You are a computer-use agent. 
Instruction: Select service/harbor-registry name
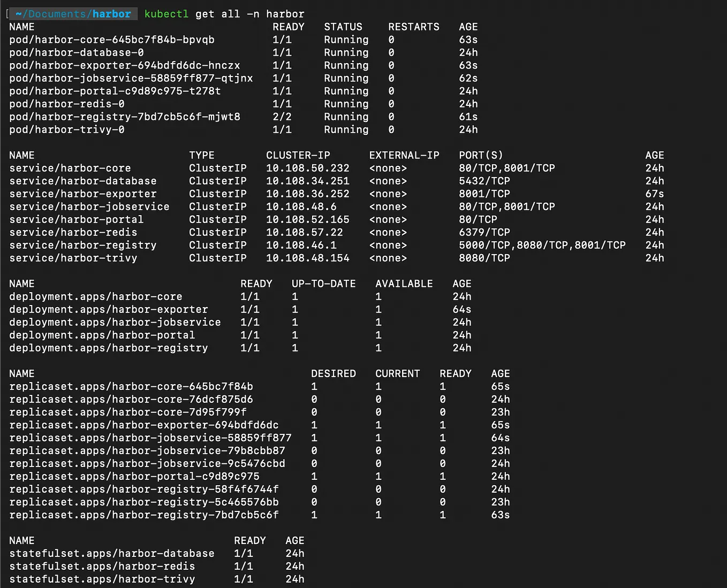(x=83, y=245)
